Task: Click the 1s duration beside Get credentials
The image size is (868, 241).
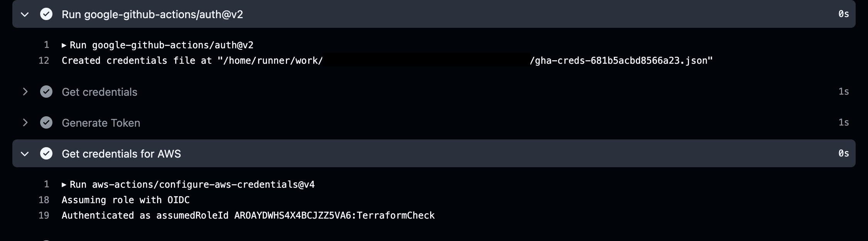Action: click(843, 92)
